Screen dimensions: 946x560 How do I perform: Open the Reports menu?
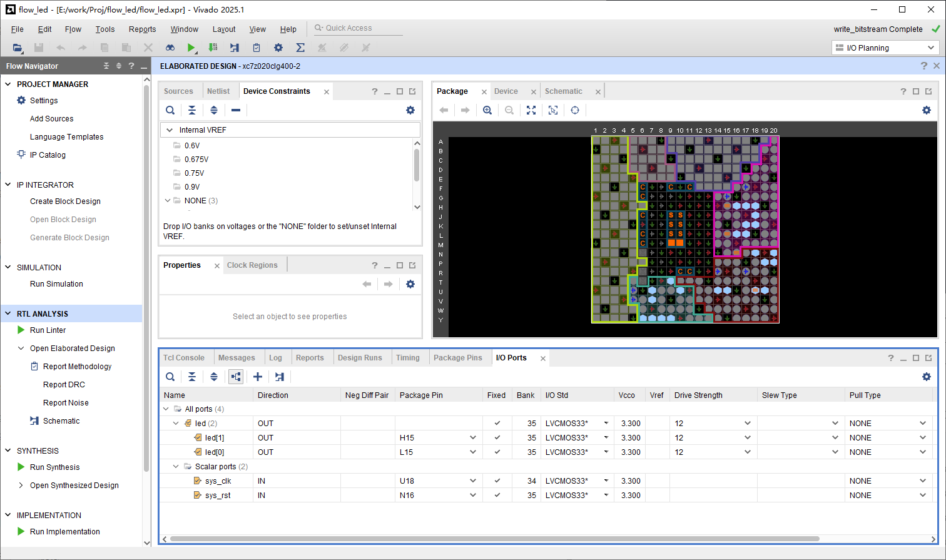coord(143,29)
